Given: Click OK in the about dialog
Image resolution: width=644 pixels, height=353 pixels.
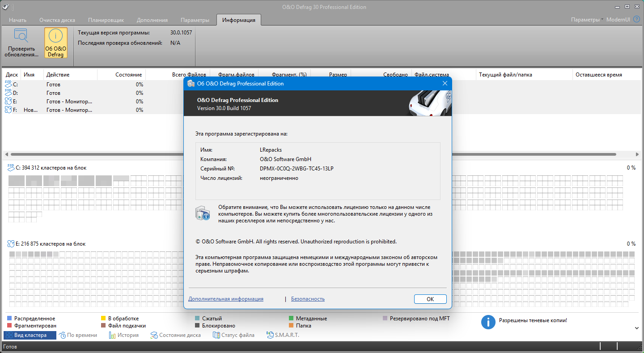Looking at the screenshot, I should (430, 299).
